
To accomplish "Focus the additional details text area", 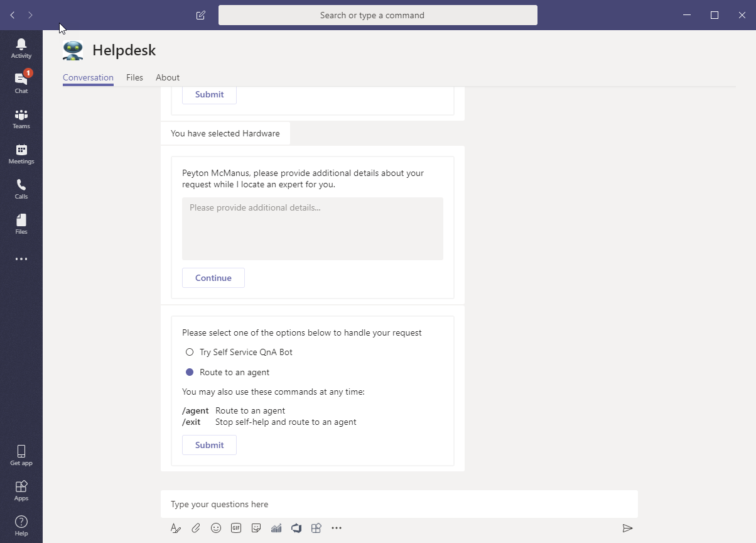I will click(313, 229).
